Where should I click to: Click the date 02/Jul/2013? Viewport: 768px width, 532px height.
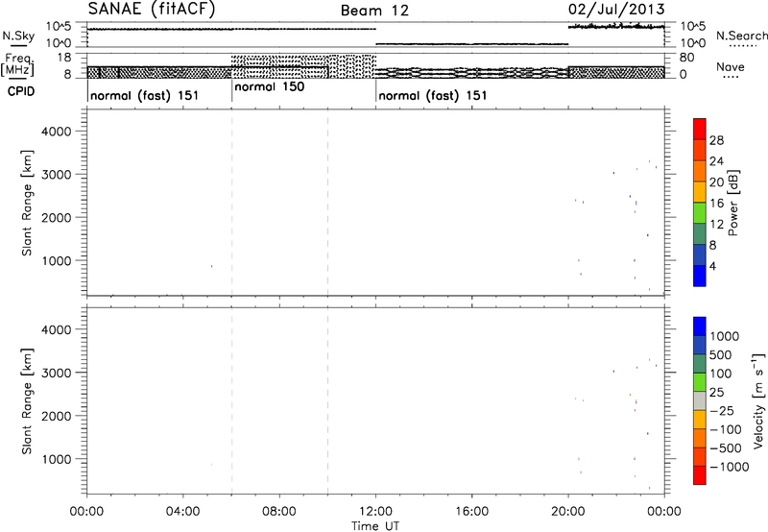616,10
